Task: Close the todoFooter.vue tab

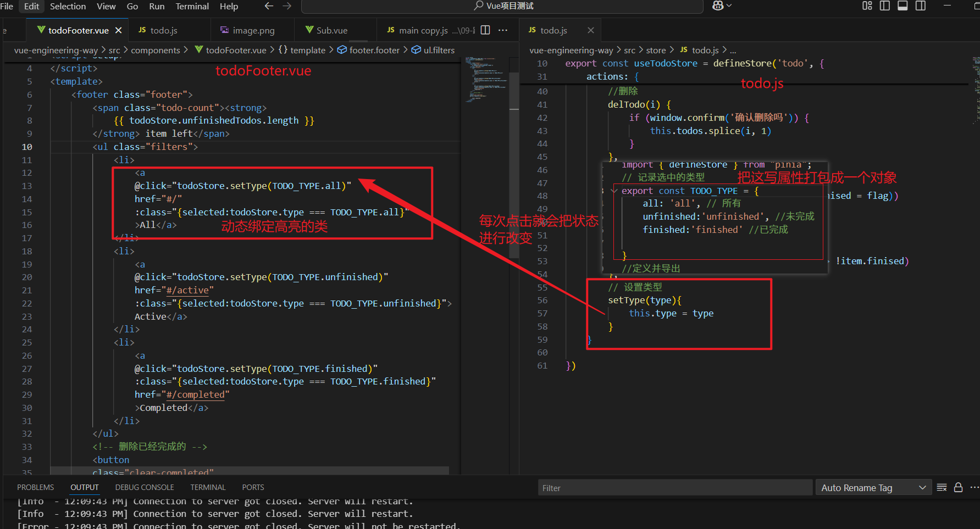Action: pyautogui.click(x=119, y=30)
